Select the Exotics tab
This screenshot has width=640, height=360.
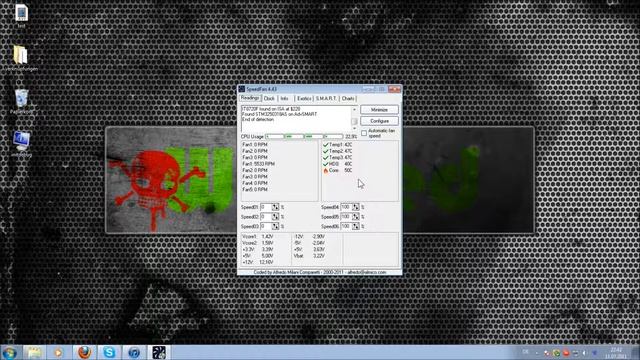click(x=304, y=99)
